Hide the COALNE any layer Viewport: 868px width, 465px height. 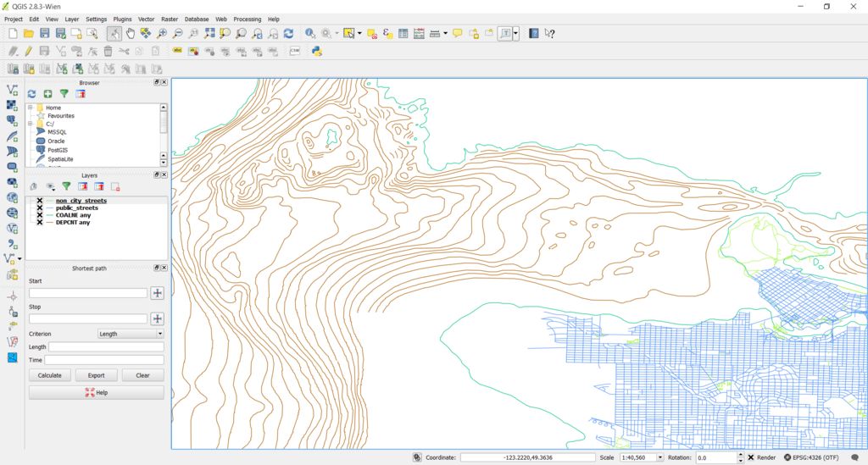point(39,215)
